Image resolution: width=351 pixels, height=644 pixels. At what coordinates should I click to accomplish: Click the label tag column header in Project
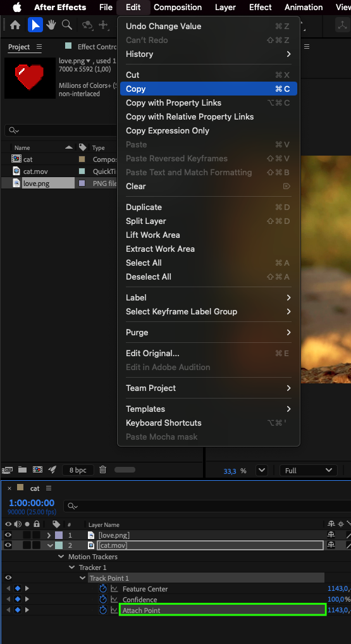(82, 147)
